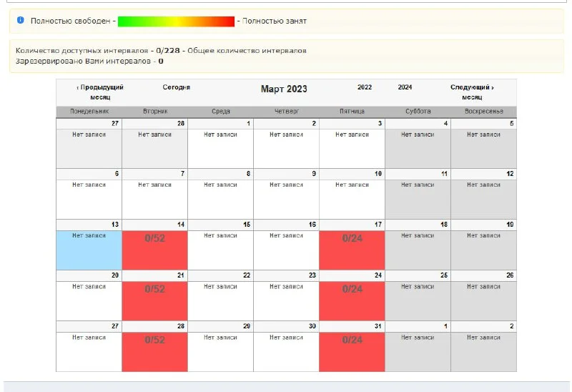Click the highlighted blue March 13 cell
Viewport: 572px width, 392px height.
pyautogui.click(x=89, y=250)
